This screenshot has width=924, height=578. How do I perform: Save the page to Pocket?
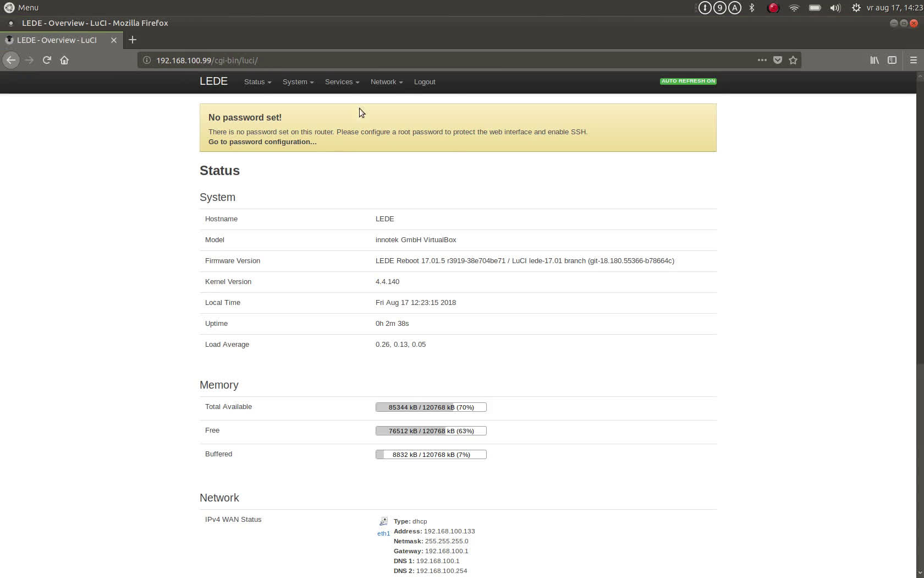(777, 60)
